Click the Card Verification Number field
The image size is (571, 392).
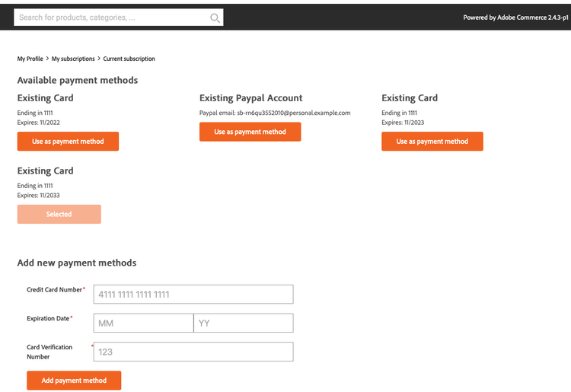[193, 352]
